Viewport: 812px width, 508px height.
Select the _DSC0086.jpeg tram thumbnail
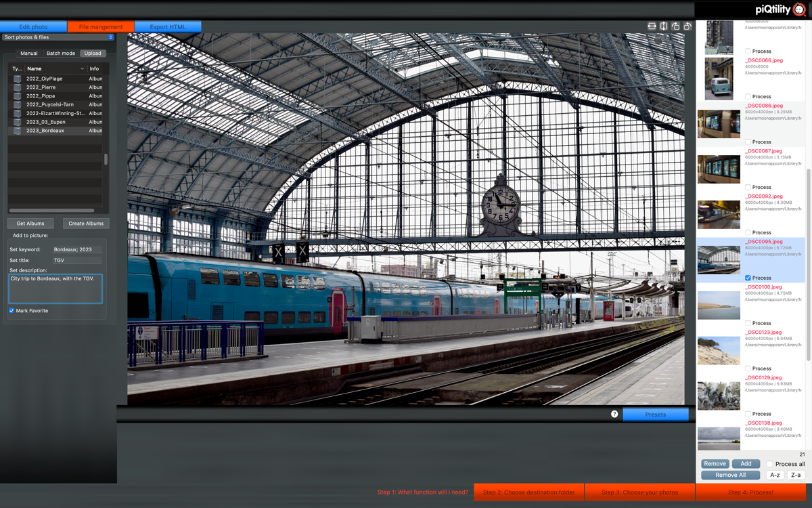click(x=719, y=124)
